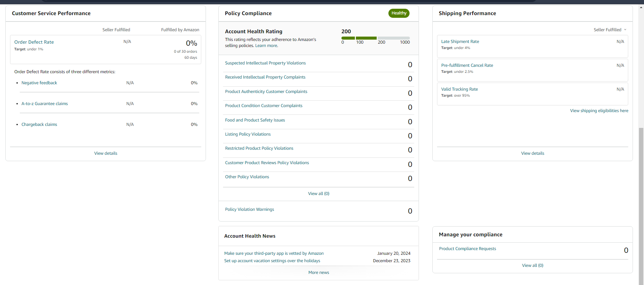Click the 'Target: under 1%' text
Viewport: 644px width, 285px height.
click(29, 49)
